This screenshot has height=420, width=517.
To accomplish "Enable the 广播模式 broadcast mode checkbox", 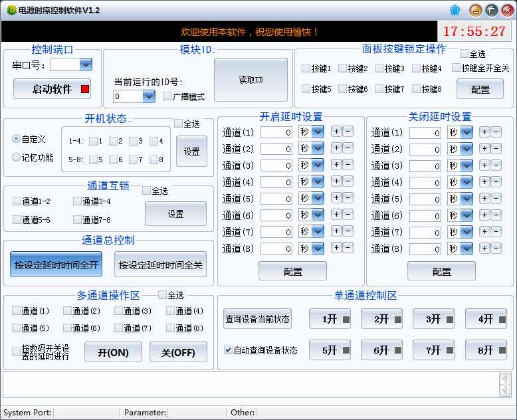I will [167, 96].
